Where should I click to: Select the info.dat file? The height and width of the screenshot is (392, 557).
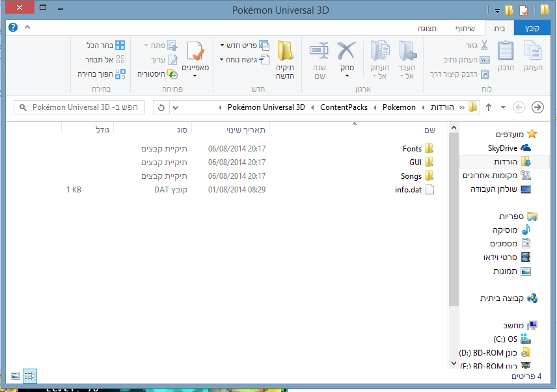414,190
